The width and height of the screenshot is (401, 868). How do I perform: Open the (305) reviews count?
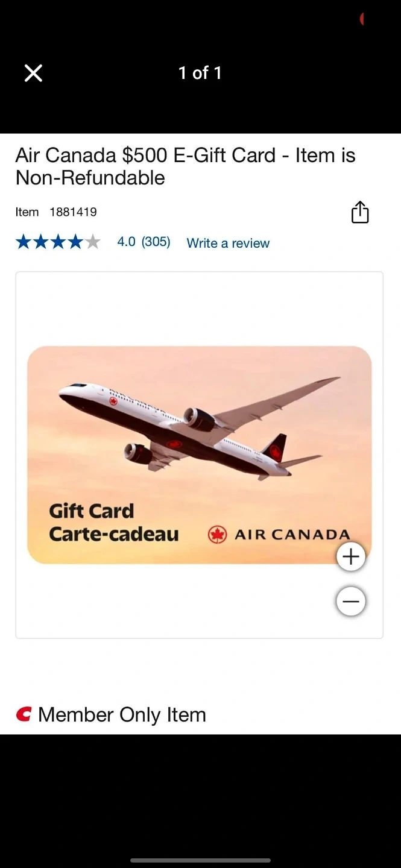(x=156, y=242)
